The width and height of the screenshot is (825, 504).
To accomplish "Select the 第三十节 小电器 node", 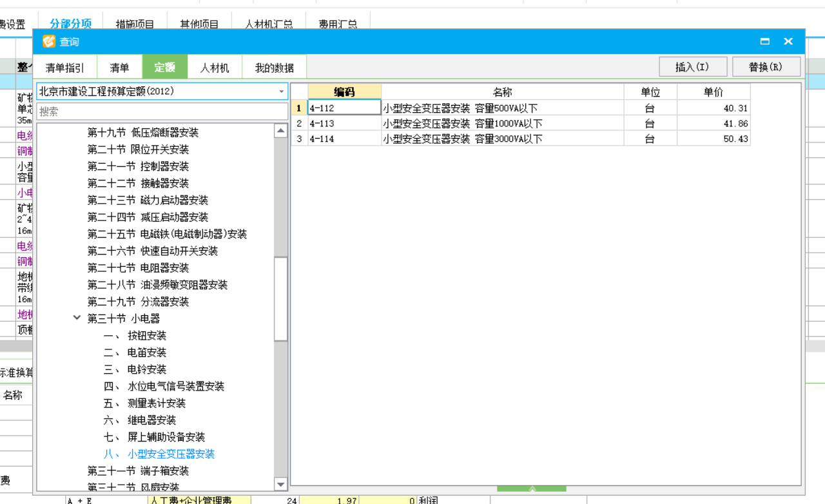I will click(x=124, y=318).
